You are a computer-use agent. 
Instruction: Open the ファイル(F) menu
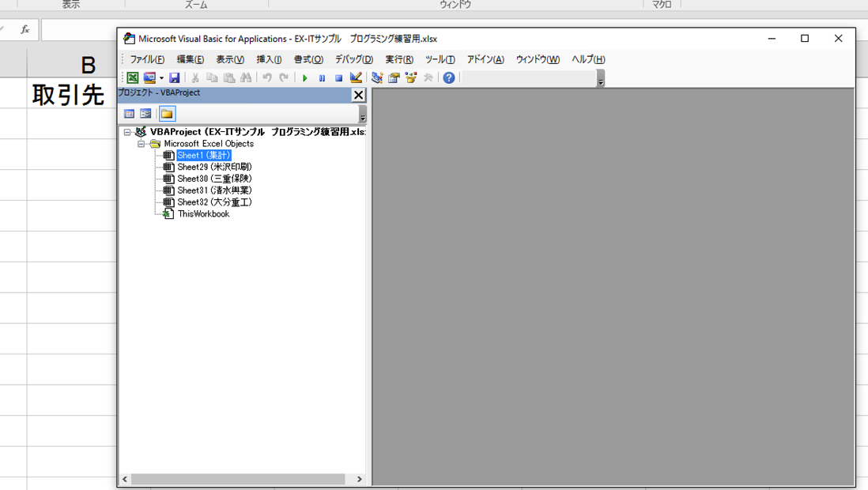(x=147, y=59)
